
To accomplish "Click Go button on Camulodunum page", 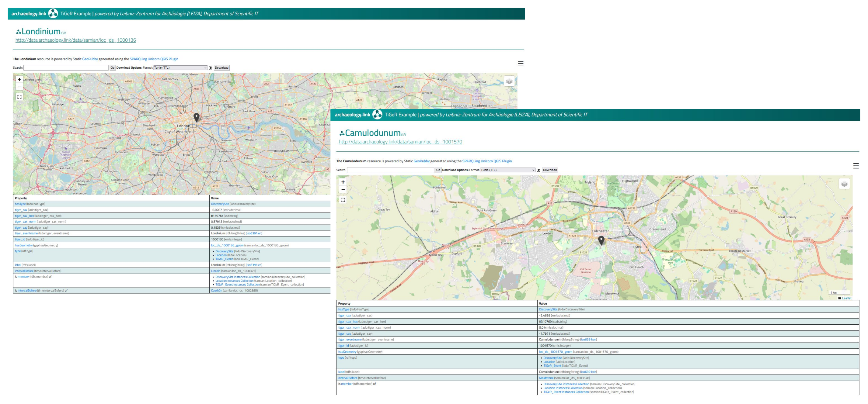I will [438, 170].
